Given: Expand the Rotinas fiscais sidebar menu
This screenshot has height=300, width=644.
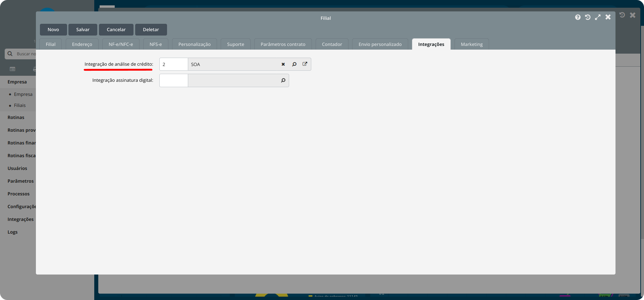Looking at the screenshot, I should coord(21,156).
